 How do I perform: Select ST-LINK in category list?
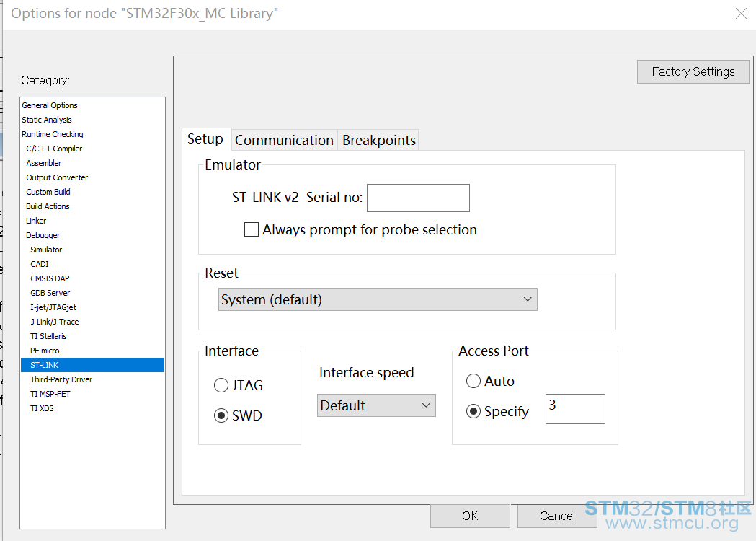(92, 365)
